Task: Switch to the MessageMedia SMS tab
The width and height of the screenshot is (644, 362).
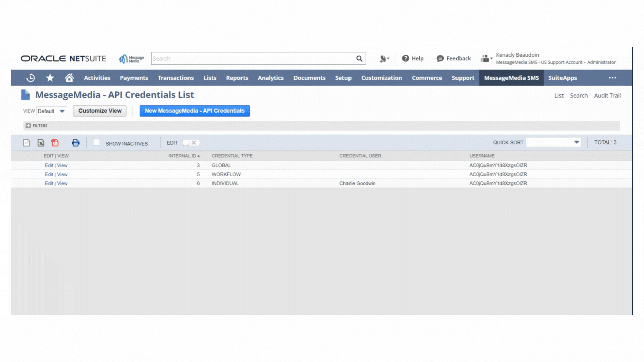Action: (x=511, y=77)
